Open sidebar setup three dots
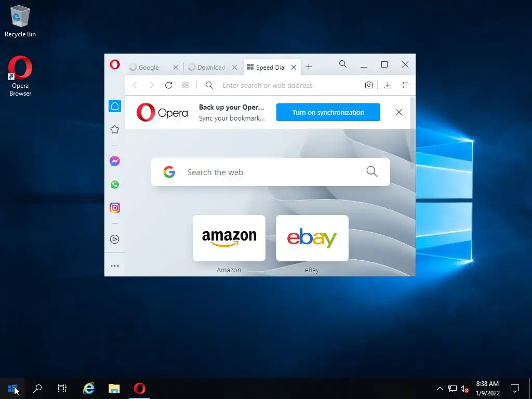The image size is (532, 399). tap(115, 266)
